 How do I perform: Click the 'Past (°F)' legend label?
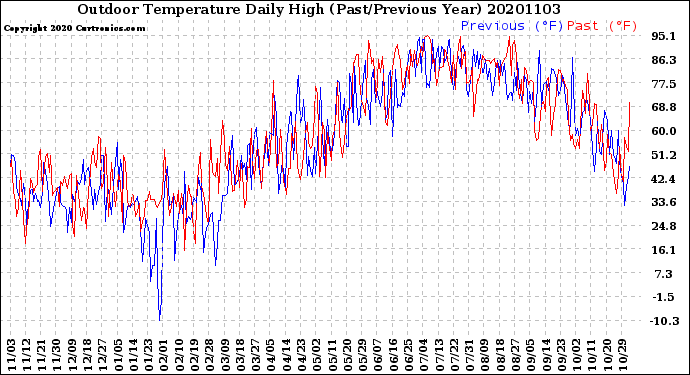point(602,26)
